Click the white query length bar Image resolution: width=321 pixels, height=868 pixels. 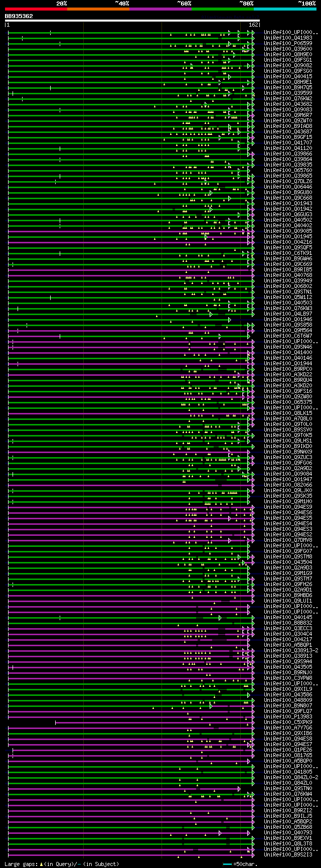click(132, 21)
